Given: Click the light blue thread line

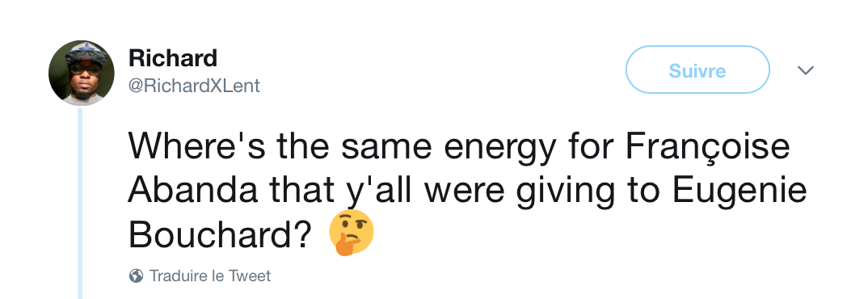Looking at the screenshot, I should [80, 203].
